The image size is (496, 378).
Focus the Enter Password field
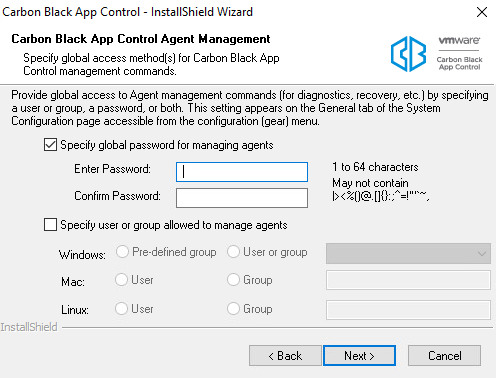tap(242, 172)
